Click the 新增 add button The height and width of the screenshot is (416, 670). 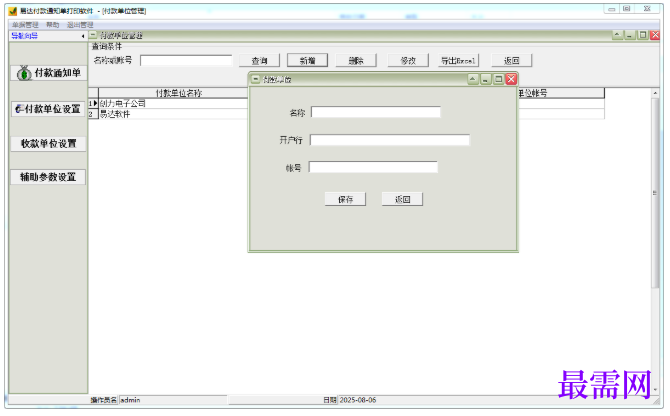307,61
